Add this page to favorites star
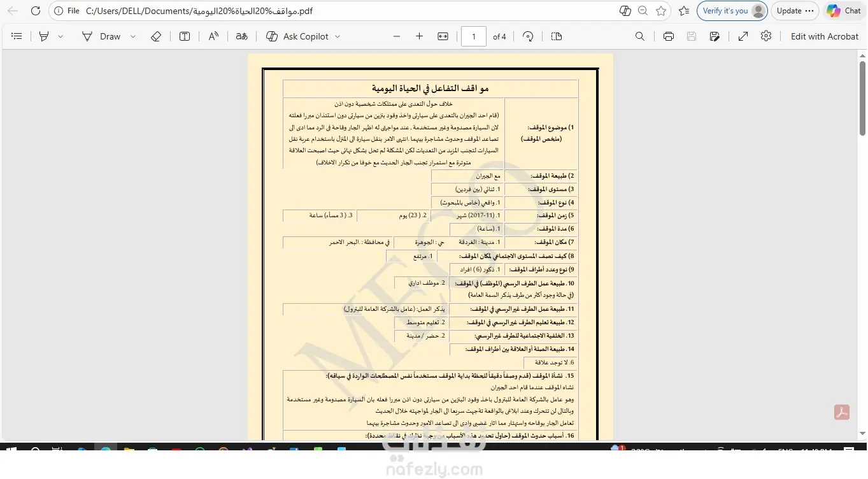Viewport: 868px width, 479px height. coord(661,11)
